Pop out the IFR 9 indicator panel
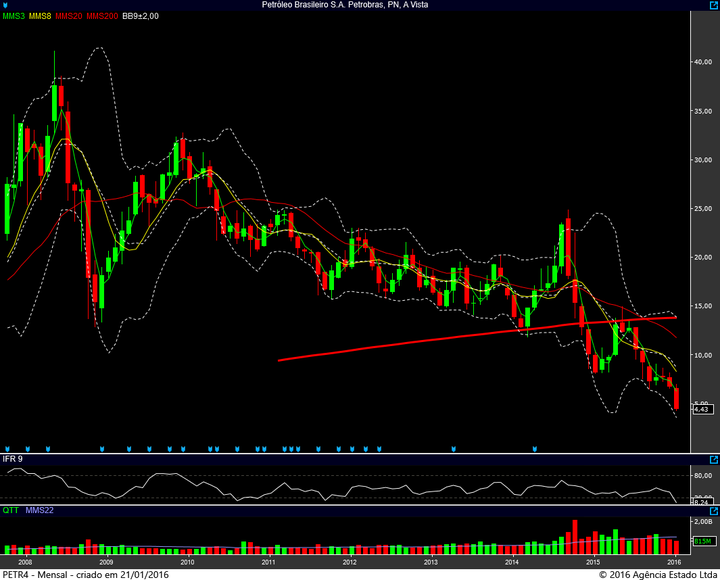Viewport: 720px width, 580px height. tap(714, 460)
